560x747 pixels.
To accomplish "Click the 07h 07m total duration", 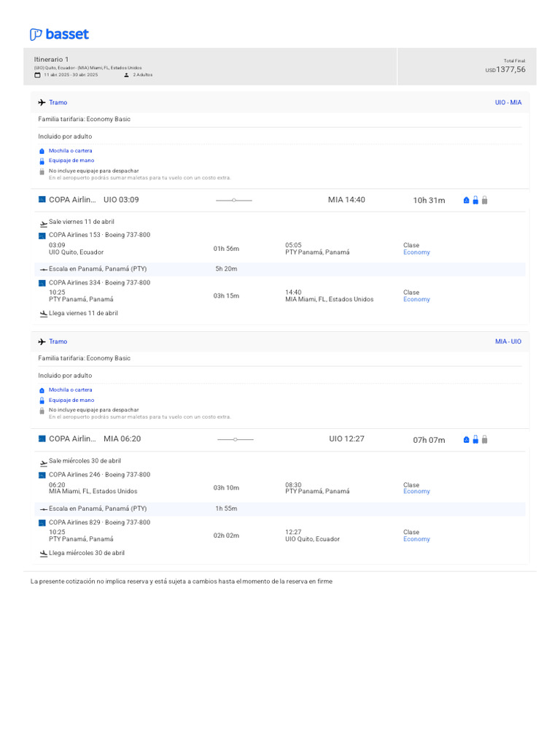I will coord(429,440).
